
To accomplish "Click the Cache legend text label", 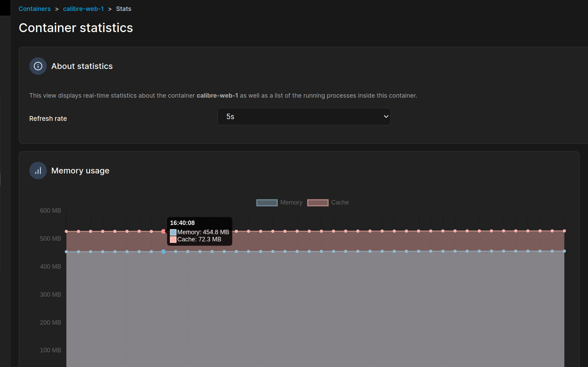I will [340, 202].
